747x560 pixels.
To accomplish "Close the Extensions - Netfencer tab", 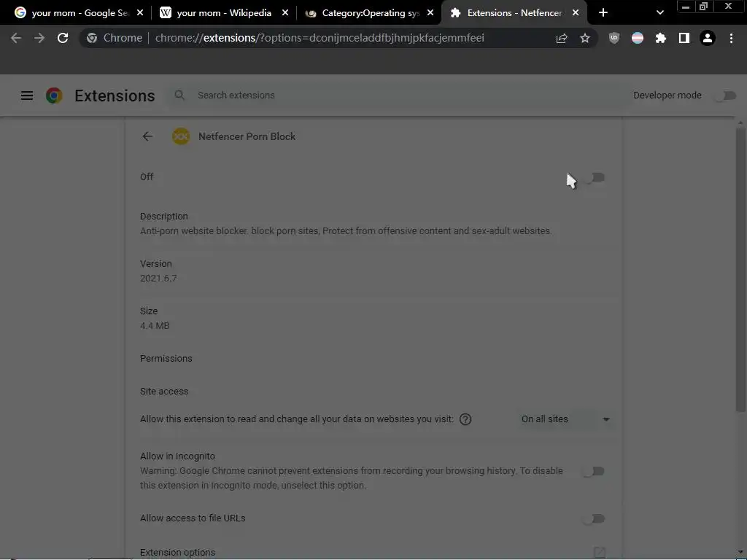I will click(576, 13).
